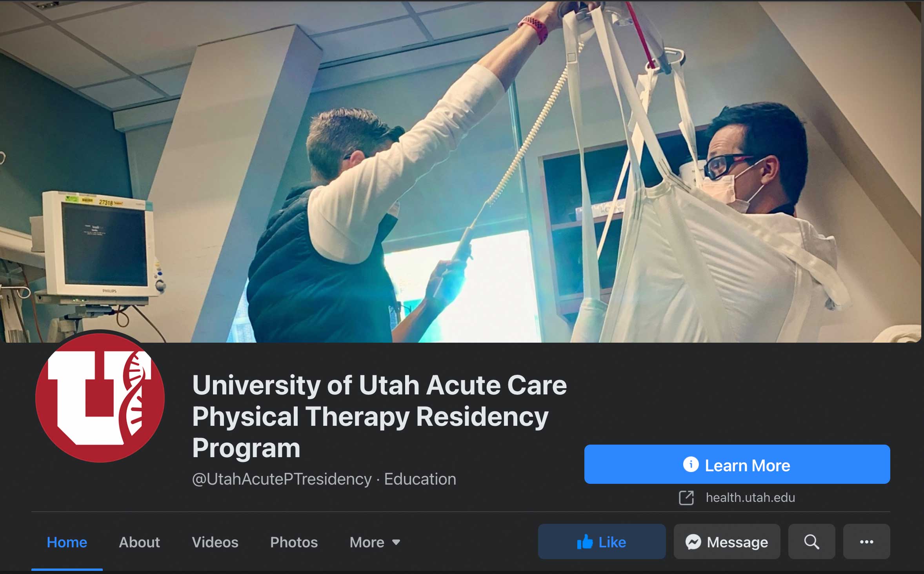Send a Message to the page
The image size is (924, 574).
point(727,542)
